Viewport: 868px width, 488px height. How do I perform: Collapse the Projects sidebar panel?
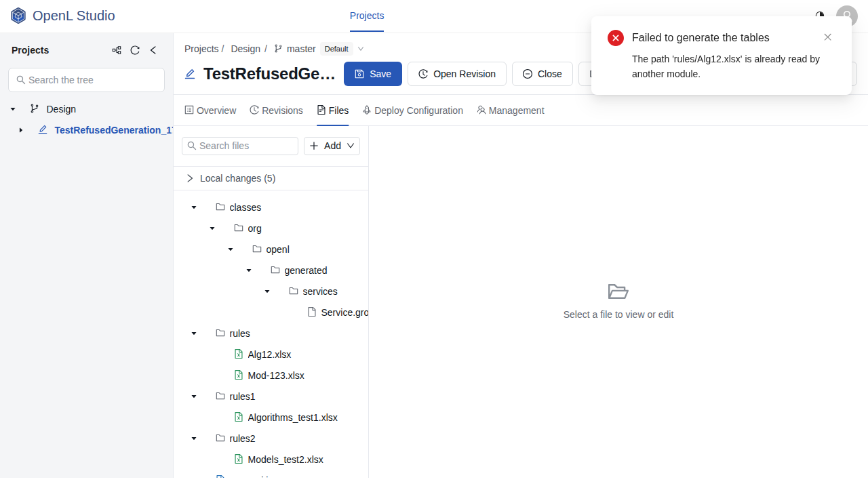(153, 50)
